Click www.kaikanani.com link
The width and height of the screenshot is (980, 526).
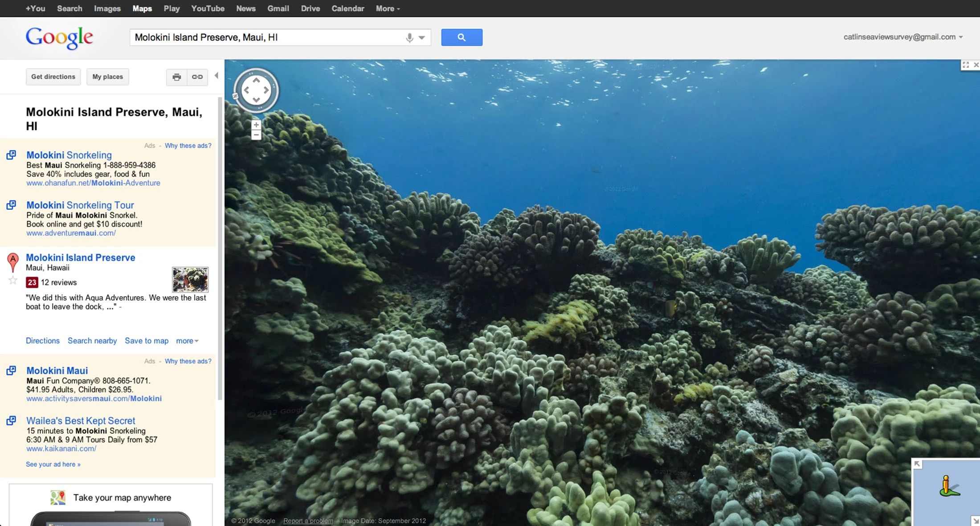61,449
